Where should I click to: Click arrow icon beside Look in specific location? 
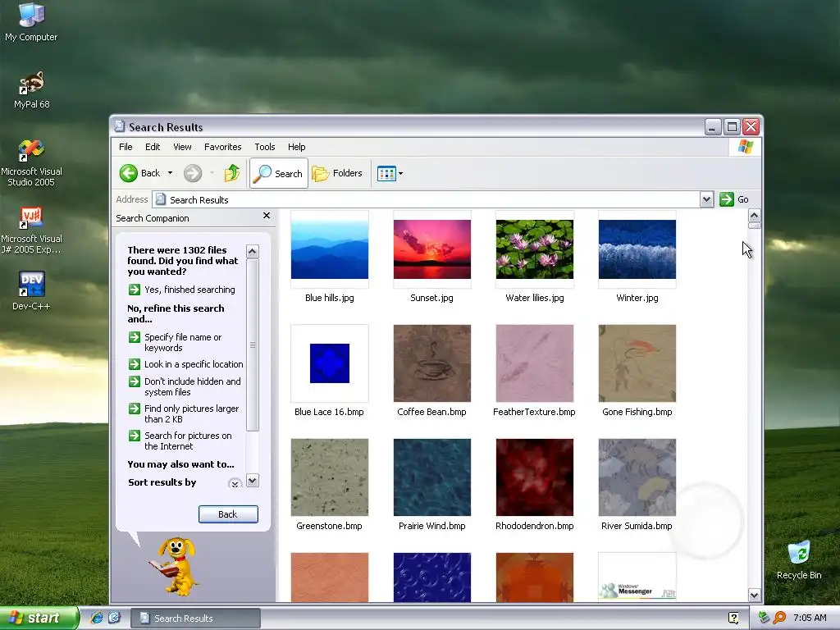[x=134, y=364]
